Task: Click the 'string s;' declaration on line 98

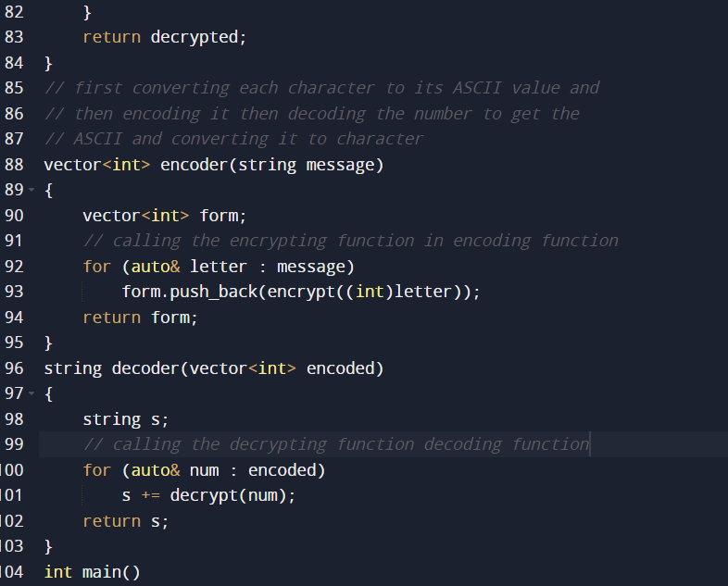Action: 126,419
